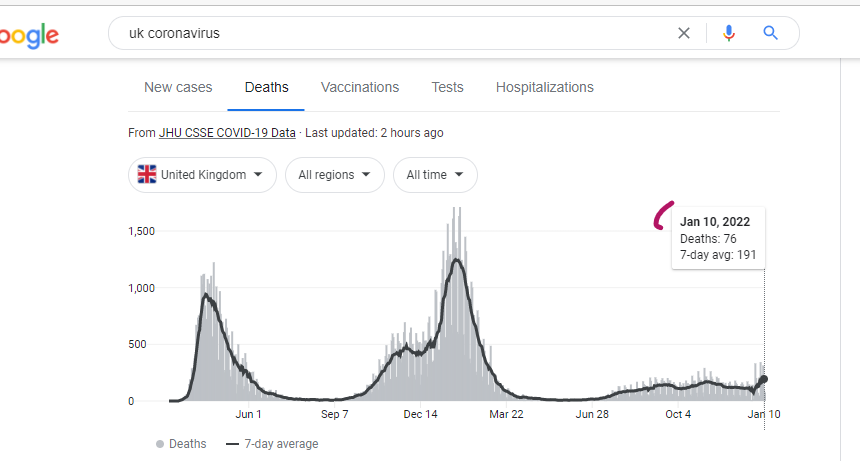Image resolution: width=860 pixels, height=461 pixels.
Task: Clear the search box with the X icon
Action: coord(684,33)
